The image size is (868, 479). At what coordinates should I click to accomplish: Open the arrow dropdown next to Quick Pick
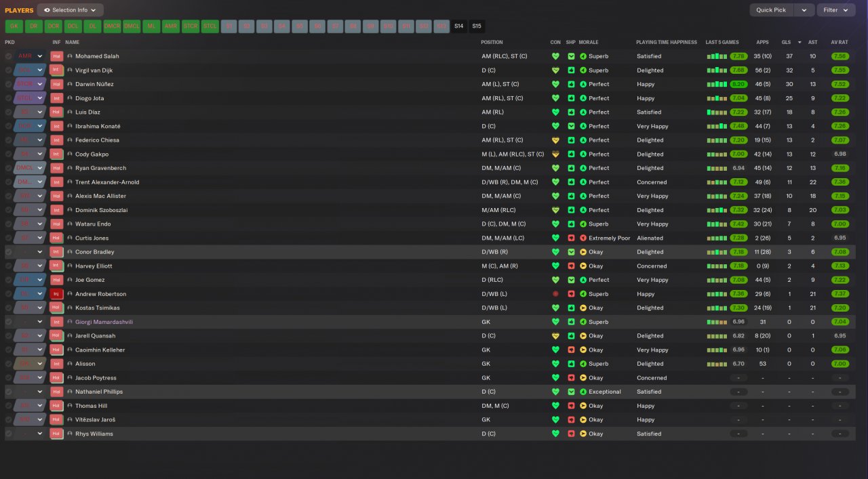tap(804, 10)
